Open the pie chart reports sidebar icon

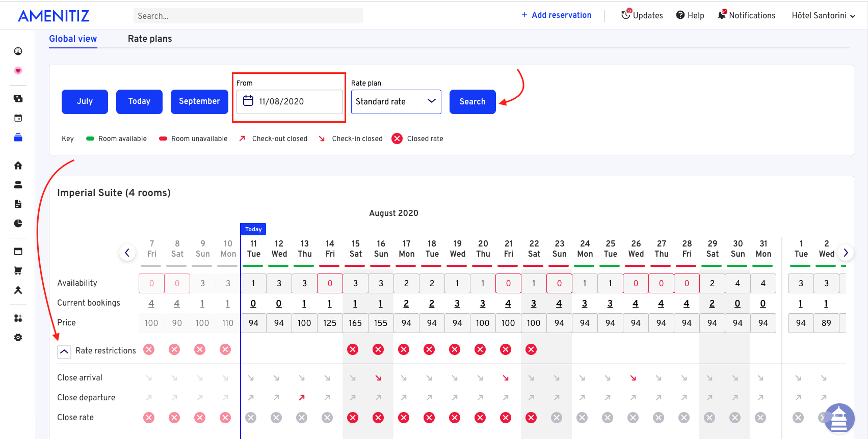tap(18, 224)
